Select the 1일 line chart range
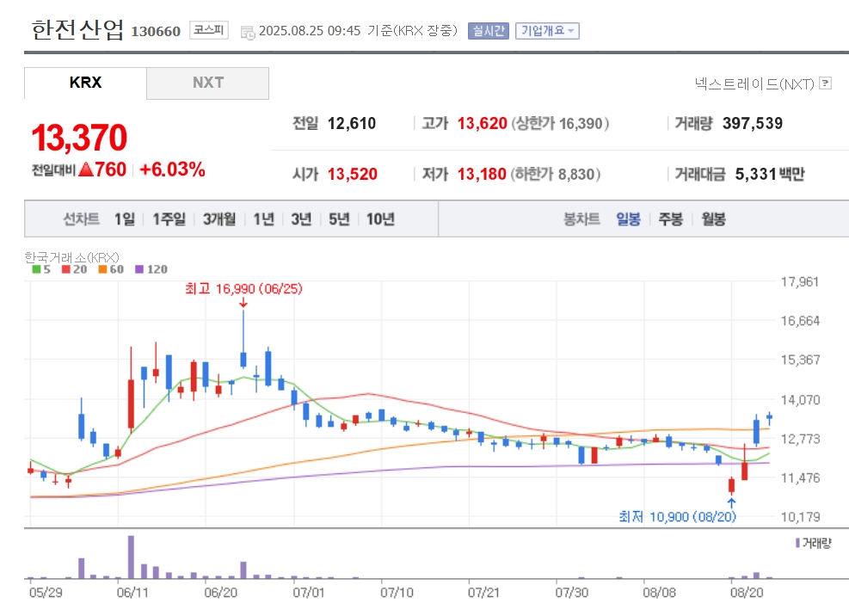Viewport: 849px width, 616px height. click(125, 219)
